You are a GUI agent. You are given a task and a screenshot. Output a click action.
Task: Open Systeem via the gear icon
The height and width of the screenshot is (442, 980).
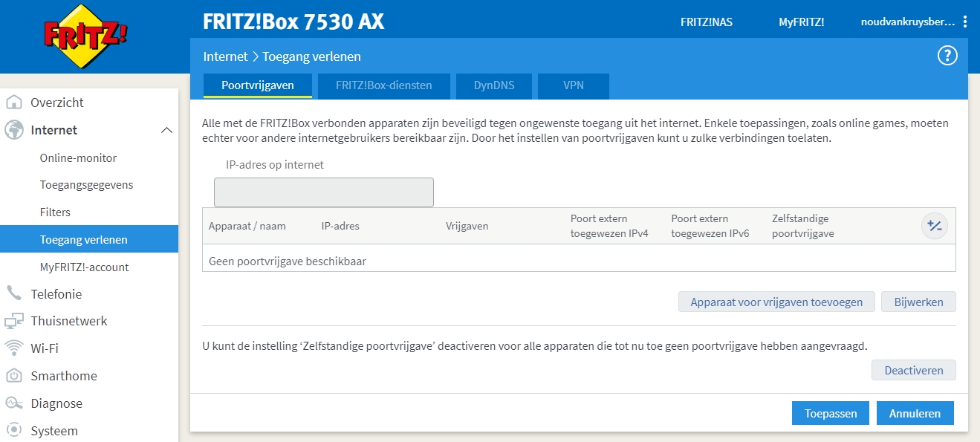16,431
